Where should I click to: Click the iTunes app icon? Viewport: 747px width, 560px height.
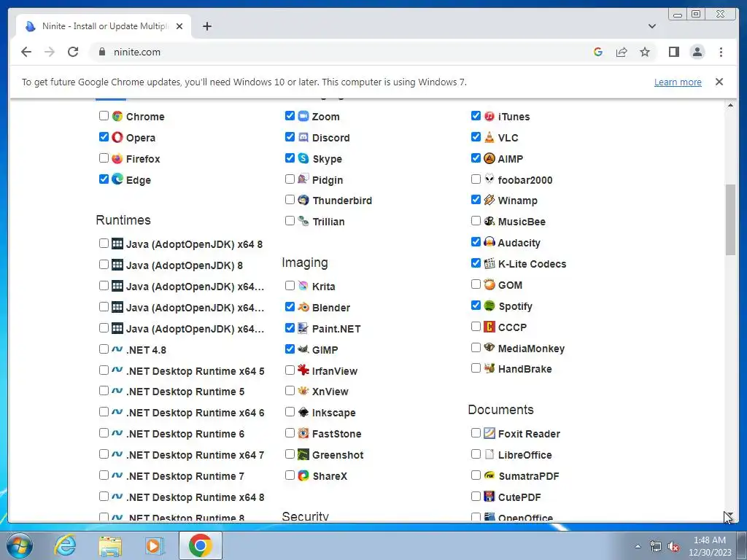(x=489, y=116)
